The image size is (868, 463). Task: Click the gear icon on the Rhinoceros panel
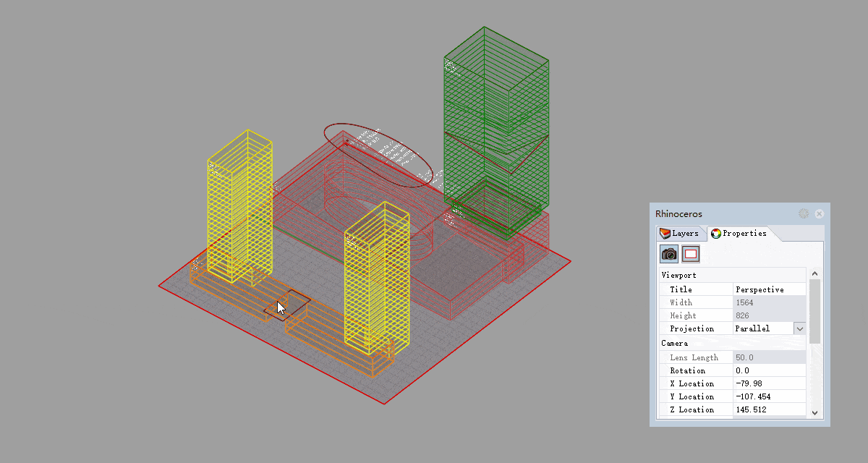pyautogui.click(x=803, y=213)
